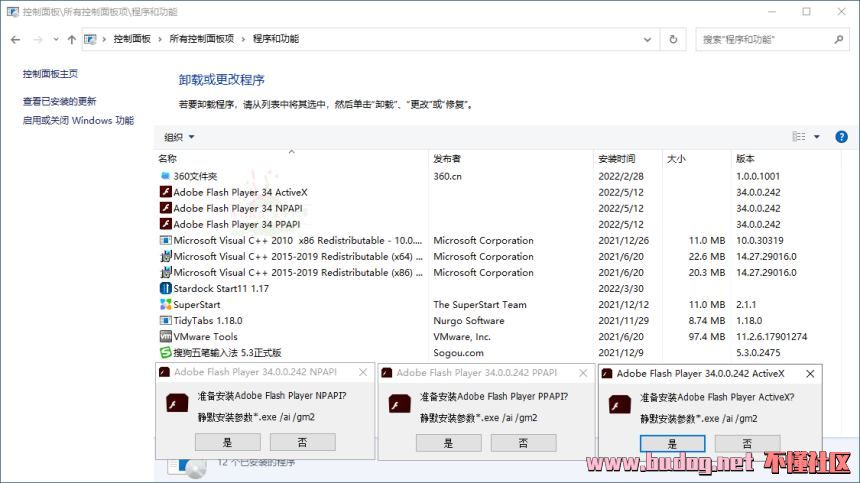Image resolution: width=860 pixels, height=483 pixels.
Task: Click the 搜索"程序和功能" search field
Action: tap(765, 39)
